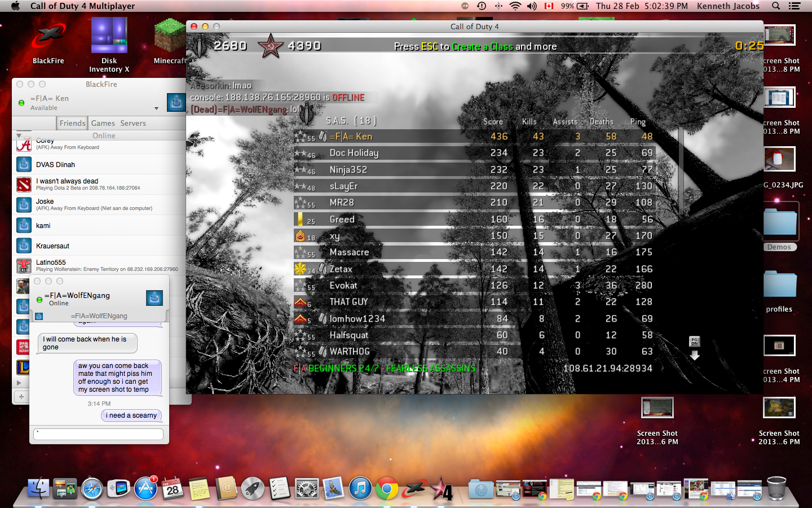Select friend kami in the friends list
The width and height of the screenshot is (812, 508).
click(99, 225)
